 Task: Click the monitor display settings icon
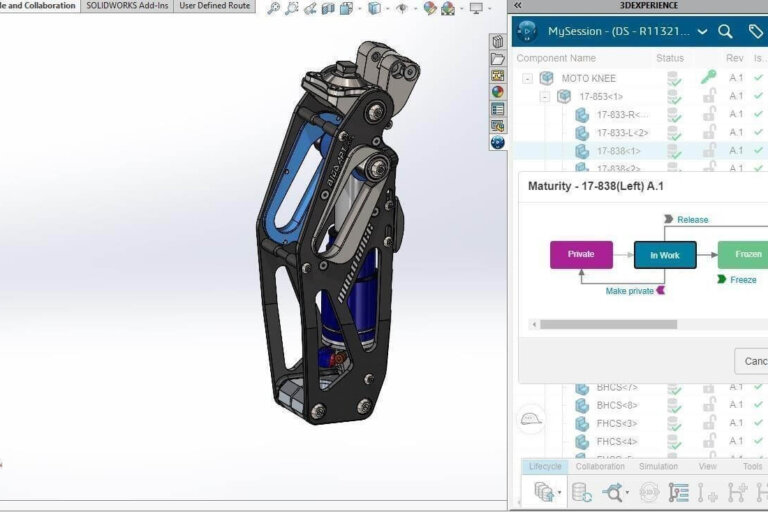[476, 8]
